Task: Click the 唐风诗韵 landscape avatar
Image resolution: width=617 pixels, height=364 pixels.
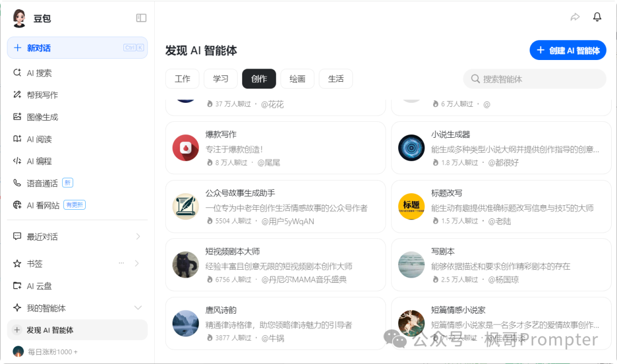Action: click(185, 323)
